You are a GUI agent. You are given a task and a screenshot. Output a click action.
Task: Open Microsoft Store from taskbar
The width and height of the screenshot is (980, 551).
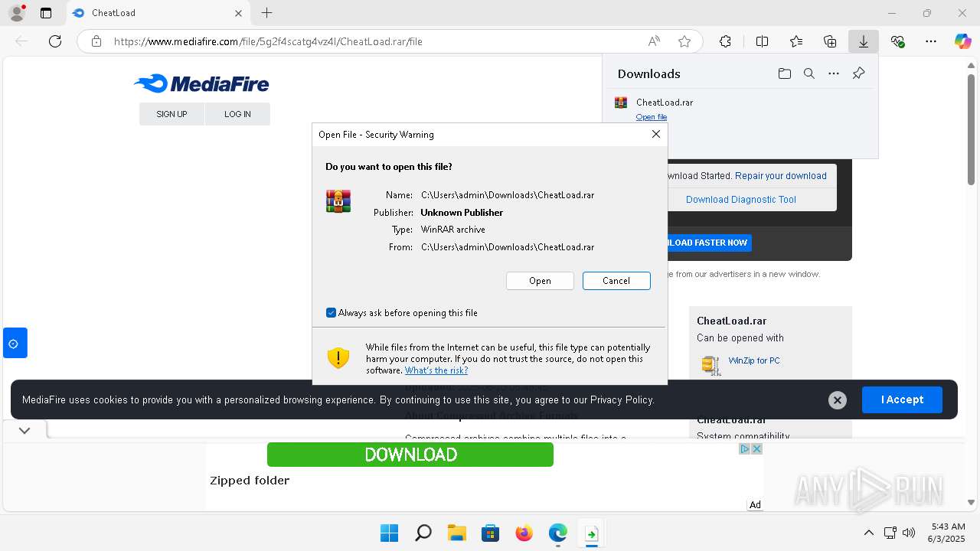pos(490,533)
